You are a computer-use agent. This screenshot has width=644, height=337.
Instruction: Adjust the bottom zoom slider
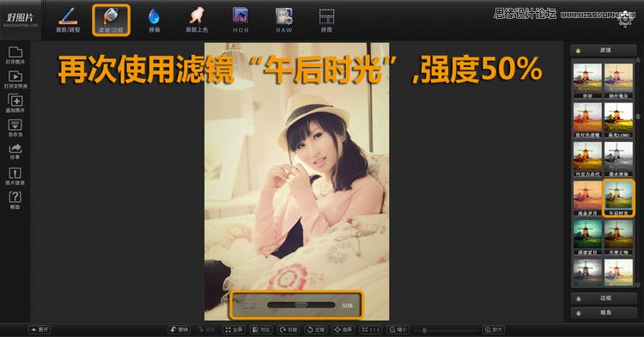click(425, 330)
